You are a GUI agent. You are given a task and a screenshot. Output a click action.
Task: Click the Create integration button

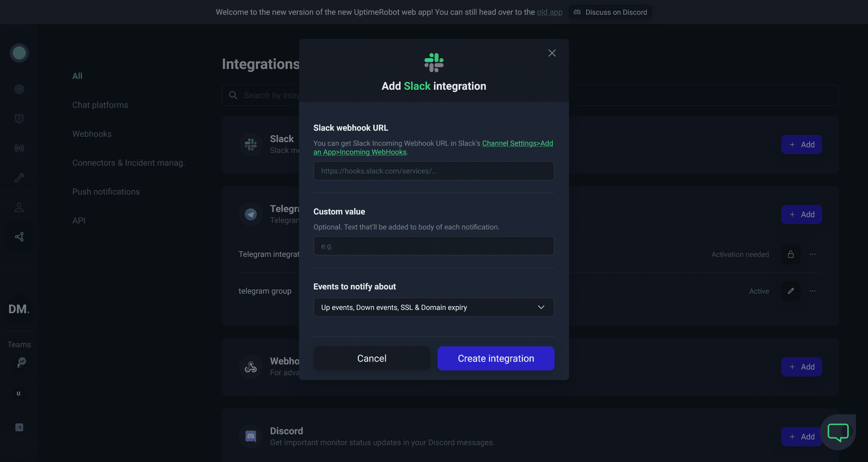pyautogui.click(x=495, y=358)
